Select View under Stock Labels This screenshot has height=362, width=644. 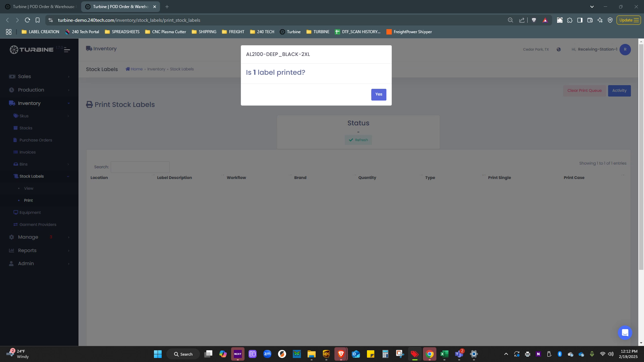(x=29, y=188)
